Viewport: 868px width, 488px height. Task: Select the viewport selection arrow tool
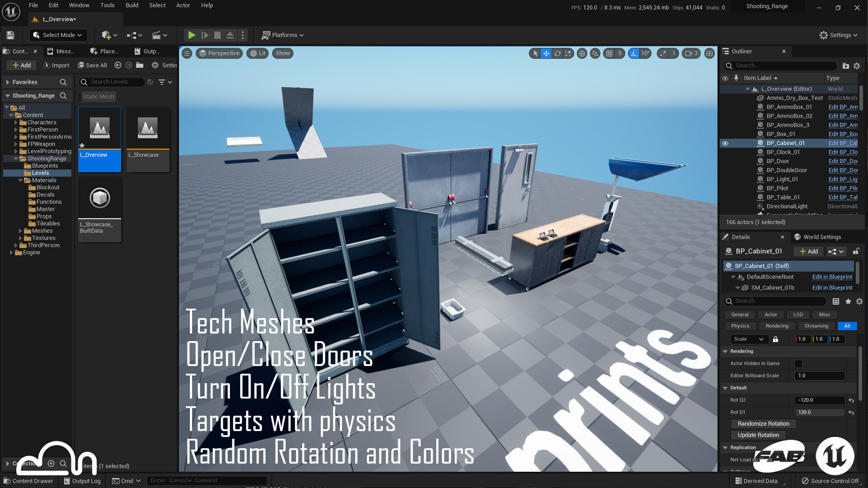pyautogui.click(x=535, y=53)
